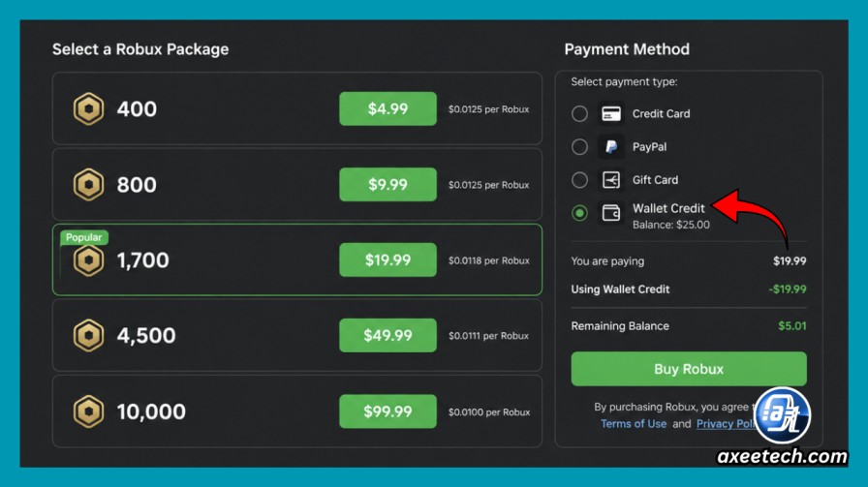Select the 4,500 Robux package amount
868x487 pixels.
point(146,336)
